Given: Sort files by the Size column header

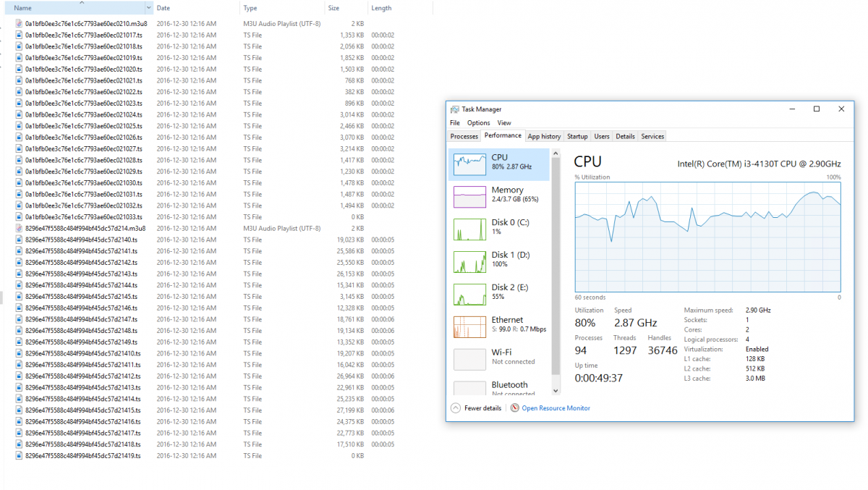Looking at the screenshot, I should (346, 8).
